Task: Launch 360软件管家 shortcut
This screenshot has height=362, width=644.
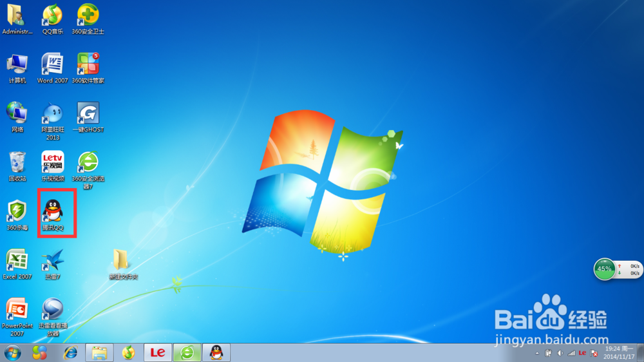Action: [x=88, y=68]
